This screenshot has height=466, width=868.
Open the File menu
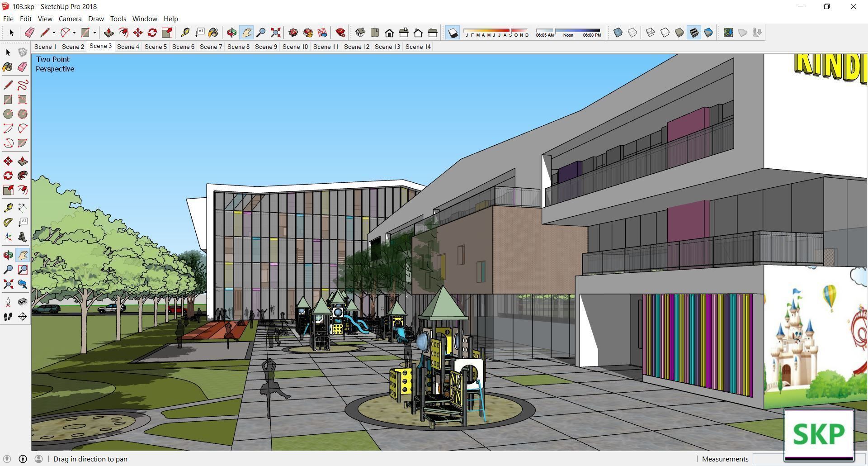pyautogui.click(x=8, y=19)
